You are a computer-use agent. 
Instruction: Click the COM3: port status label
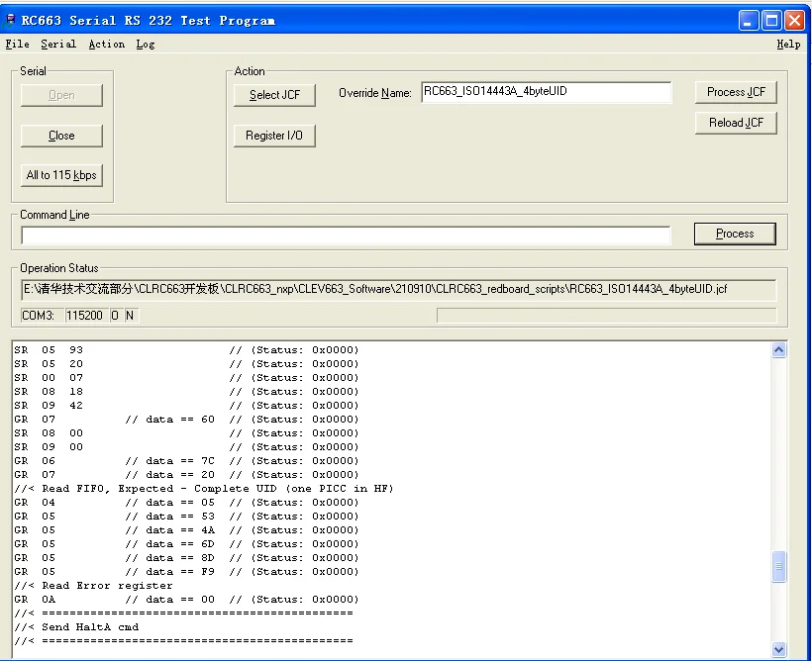point(41,316)
